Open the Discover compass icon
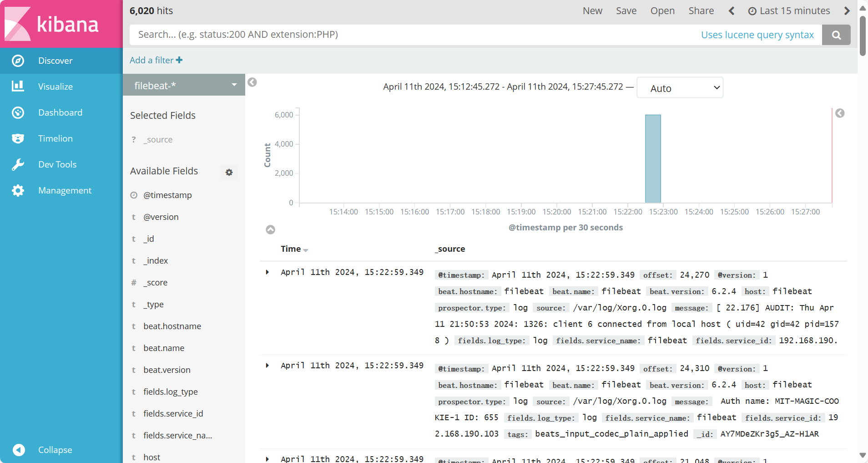This screenshot has width=868, height=463. 18,61
